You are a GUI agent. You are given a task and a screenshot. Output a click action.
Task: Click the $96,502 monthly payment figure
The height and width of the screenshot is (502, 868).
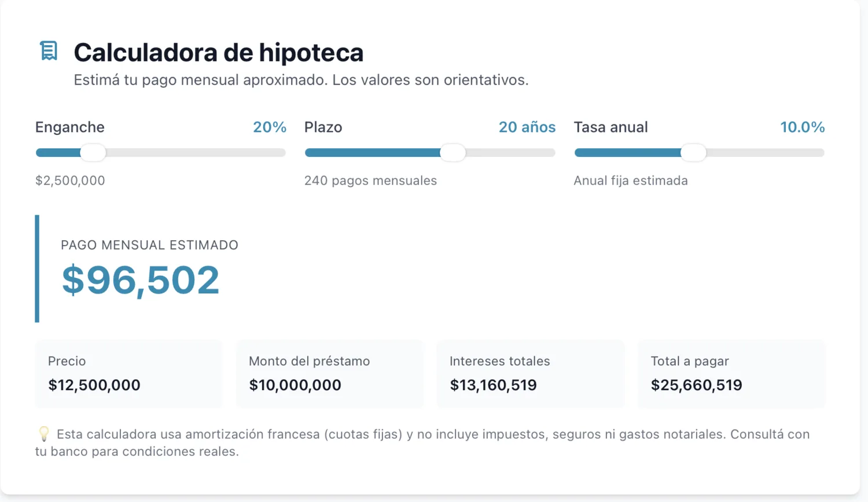tap(141, 280)
